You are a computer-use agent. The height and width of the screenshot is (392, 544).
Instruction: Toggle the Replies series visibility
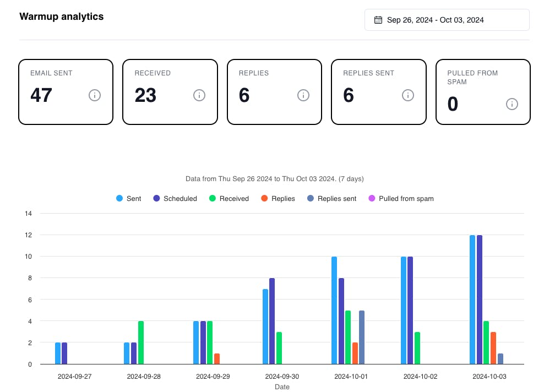[x=264, y=198]
